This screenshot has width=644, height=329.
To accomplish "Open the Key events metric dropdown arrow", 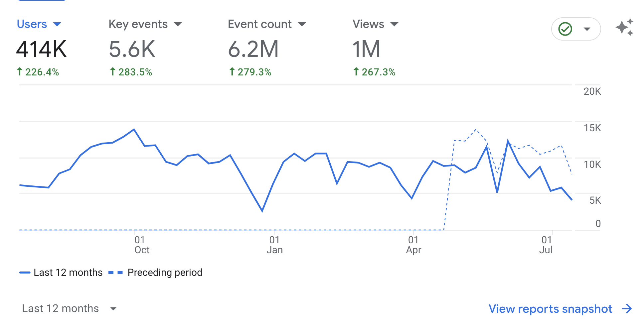I will pos(178,24).
